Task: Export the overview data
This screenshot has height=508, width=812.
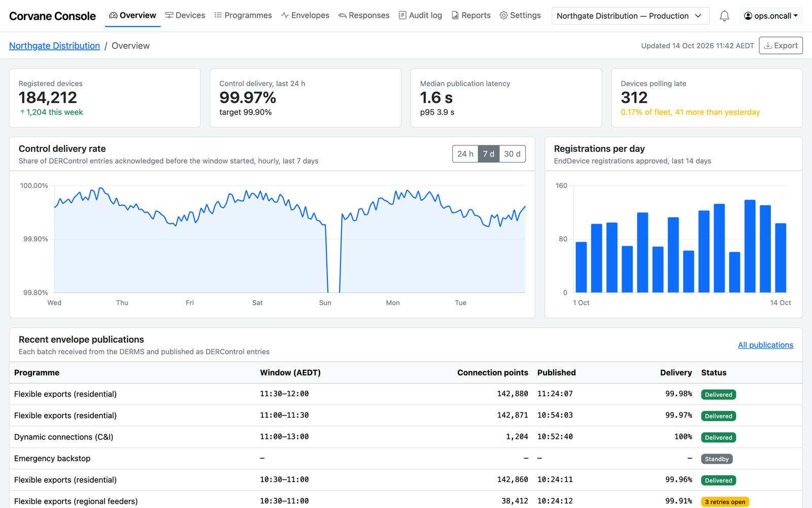Action: [x=781, y=46]
